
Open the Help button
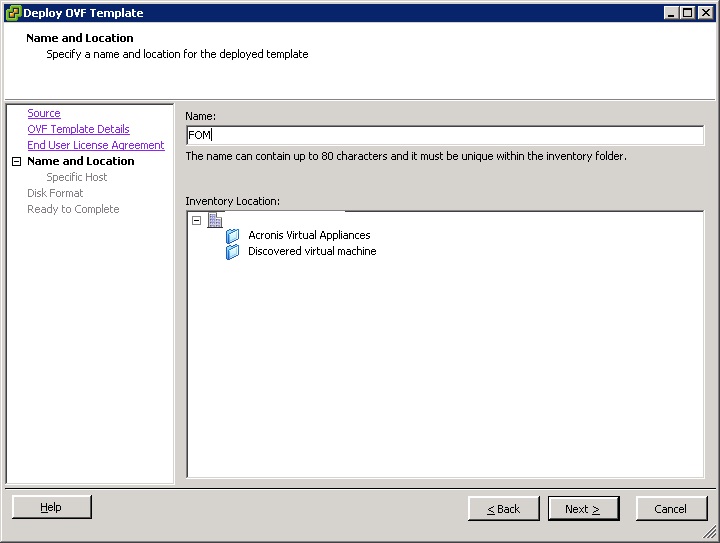pos(51,507)
